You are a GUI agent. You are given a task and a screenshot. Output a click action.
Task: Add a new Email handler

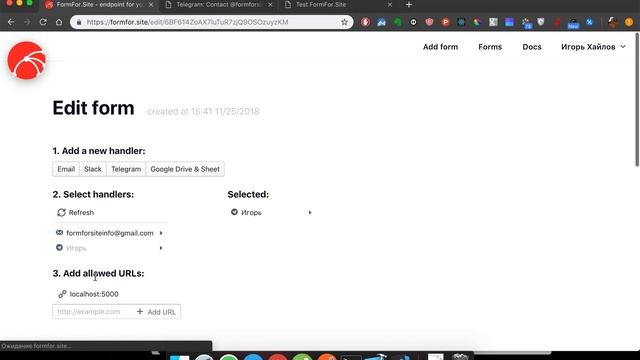[x=66, y=169]
